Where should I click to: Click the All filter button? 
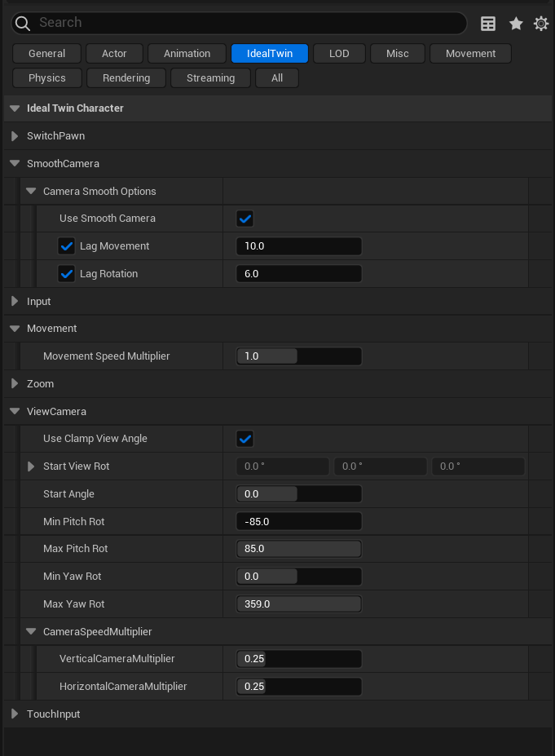(277, 78)
